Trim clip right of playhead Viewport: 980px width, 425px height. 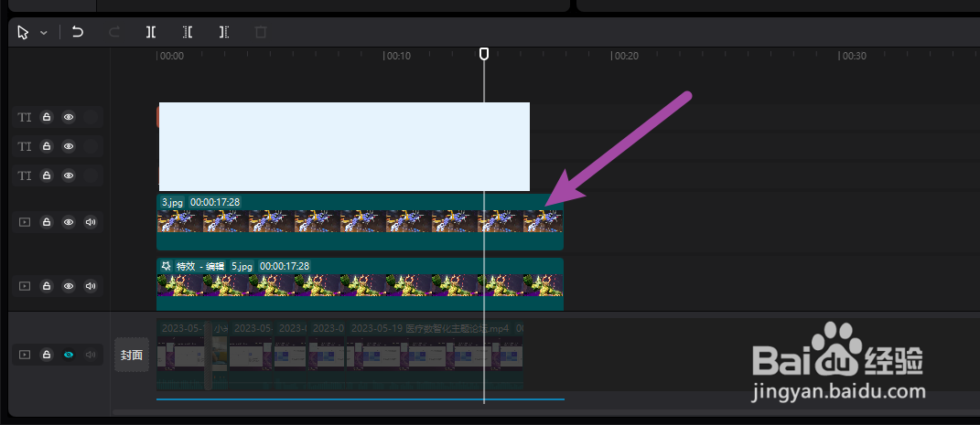(224, 32)
